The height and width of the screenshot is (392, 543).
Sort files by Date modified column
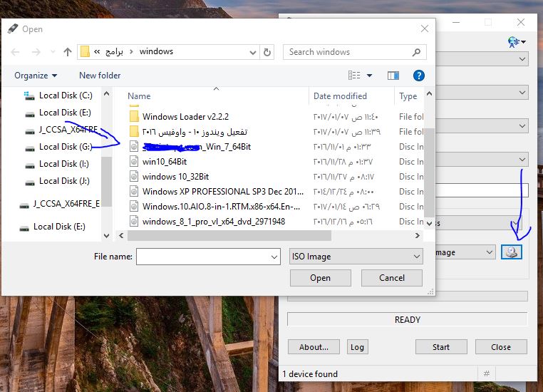[340, 96]
